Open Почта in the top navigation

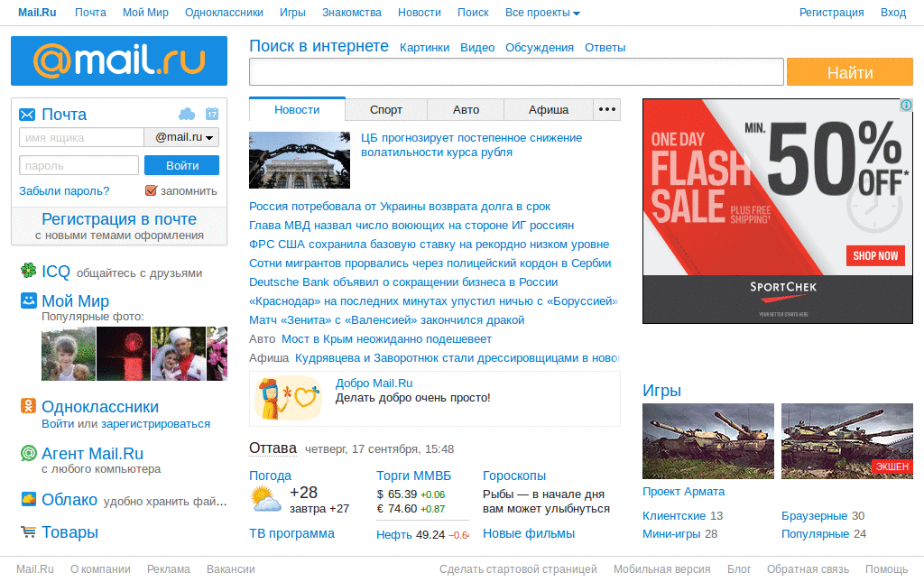click(90, 13)
